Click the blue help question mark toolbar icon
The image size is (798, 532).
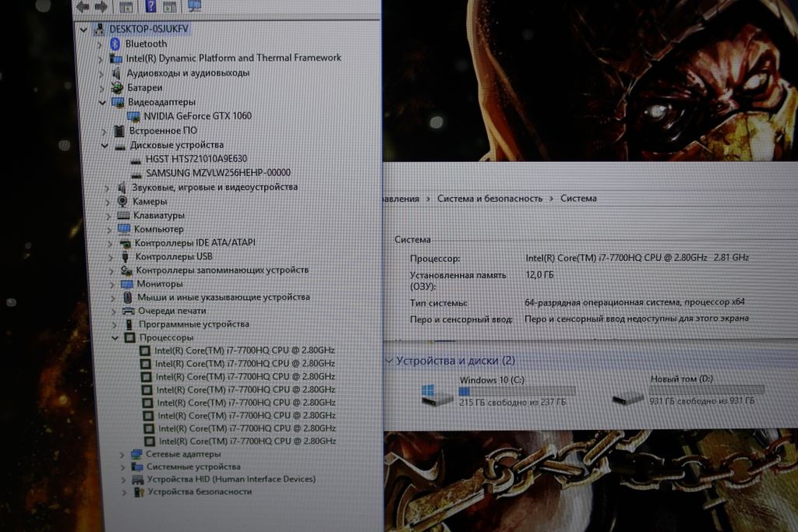click(x=150, y=5)
